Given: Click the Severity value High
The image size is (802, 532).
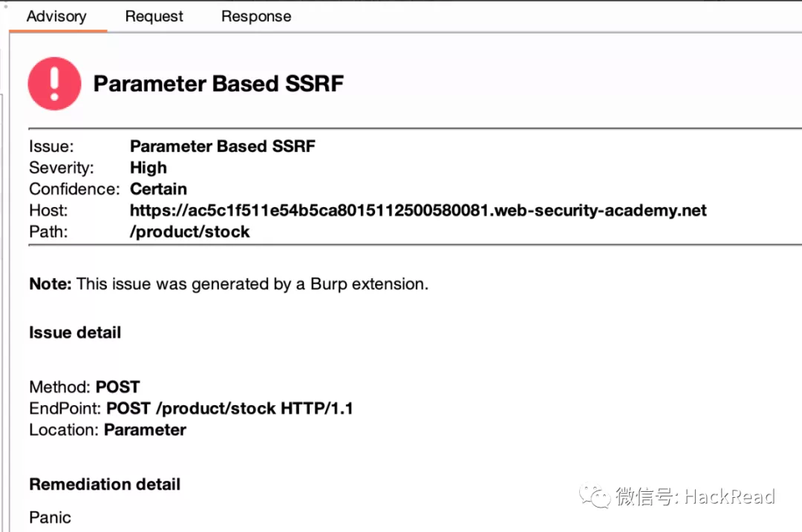Looking at the screenshot, I should 149,168.
